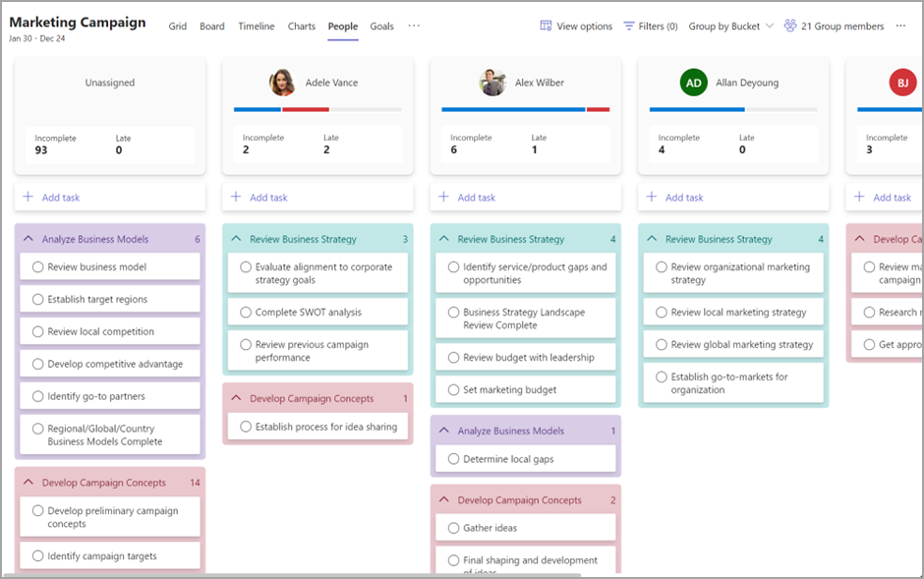Check off 'Set marketing budget' task
Viewport: 924px width, 579px height.
click(453, 389)
